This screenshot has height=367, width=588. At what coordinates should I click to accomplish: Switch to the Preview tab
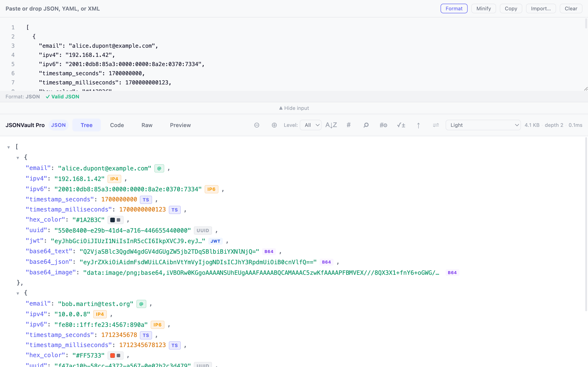click(x=180, y=125)
